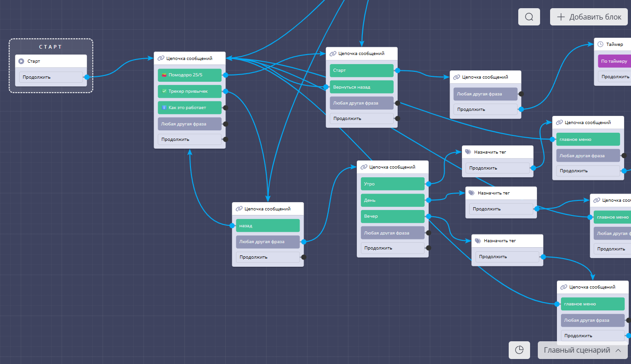Click chain icon of block with назад option
The height and width of the screenshot is (364, 631).
point(239,209)
